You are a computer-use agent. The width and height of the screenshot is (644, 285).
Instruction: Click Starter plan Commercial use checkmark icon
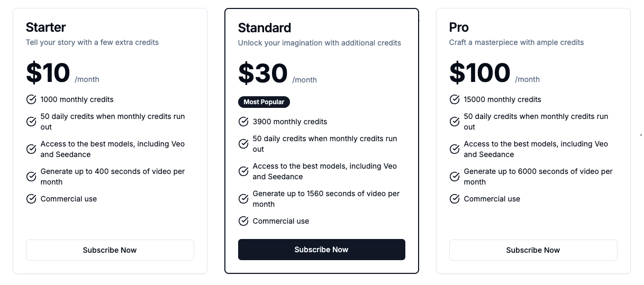point(31,199)
